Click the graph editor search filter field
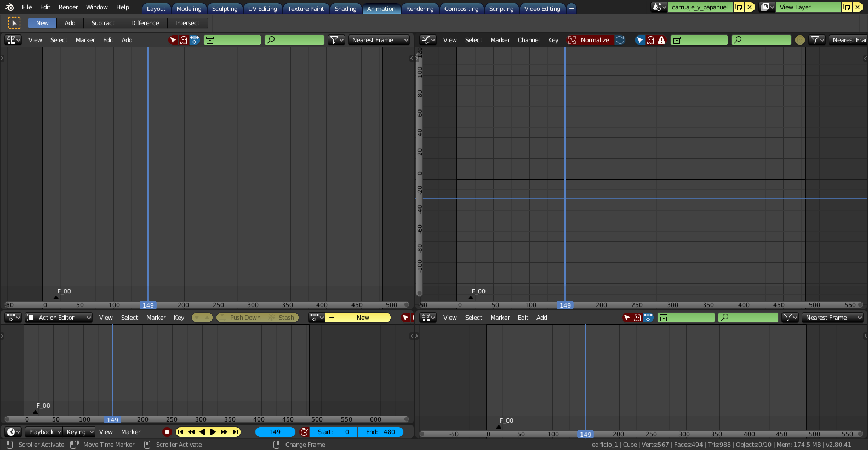This screenshot has width=868, height=450. click(x=761, y=40)
